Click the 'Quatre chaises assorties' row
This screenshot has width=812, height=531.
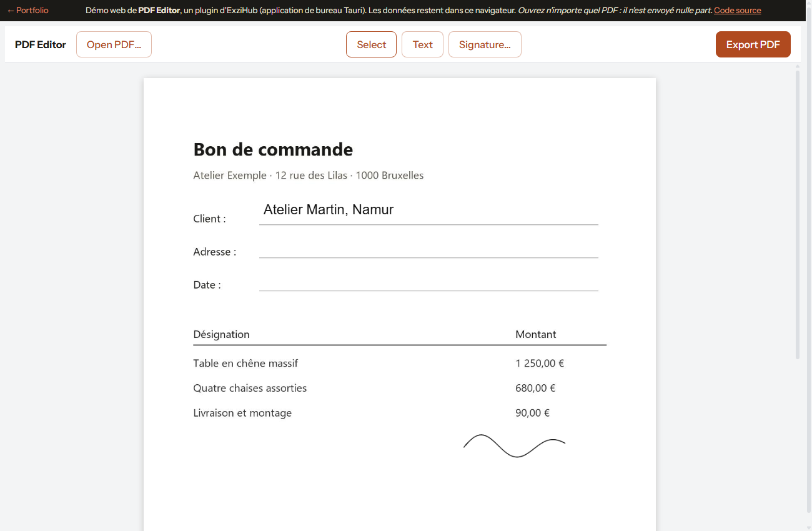(250, 388)
